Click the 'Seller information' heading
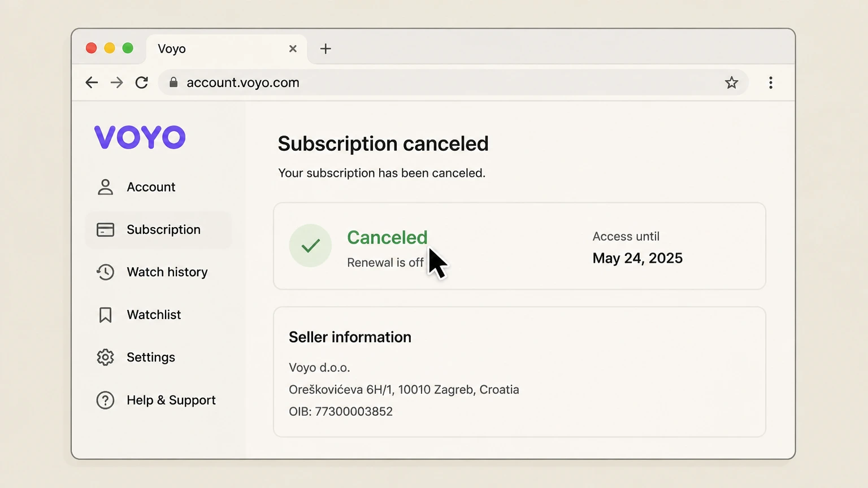This screenshot has width=868, height=488. (x=350, y=337)
